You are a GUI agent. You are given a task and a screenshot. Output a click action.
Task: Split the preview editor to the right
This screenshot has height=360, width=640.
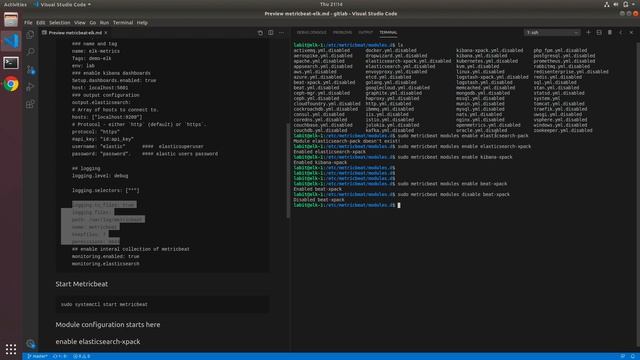[x=271, y=33]
